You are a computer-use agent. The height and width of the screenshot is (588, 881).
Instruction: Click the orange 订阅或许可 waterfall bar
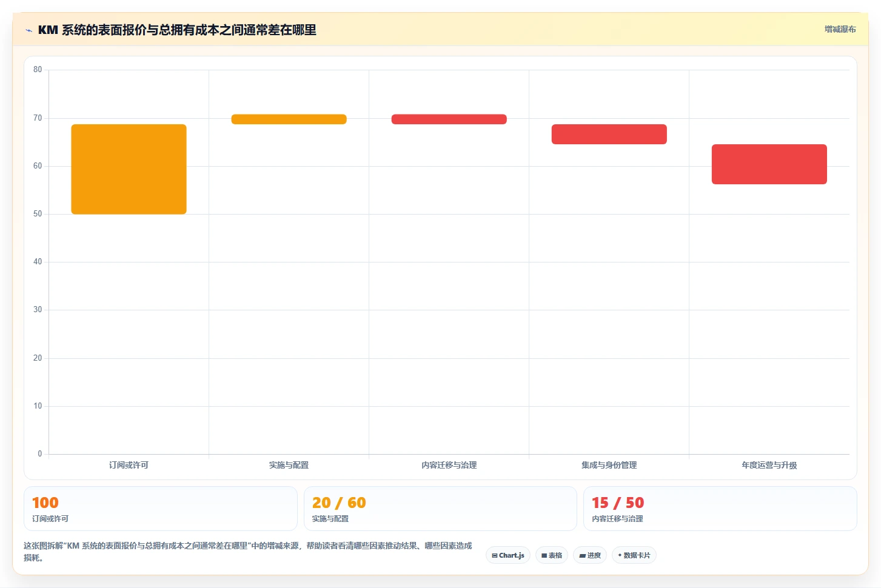(x=129, y=169)
